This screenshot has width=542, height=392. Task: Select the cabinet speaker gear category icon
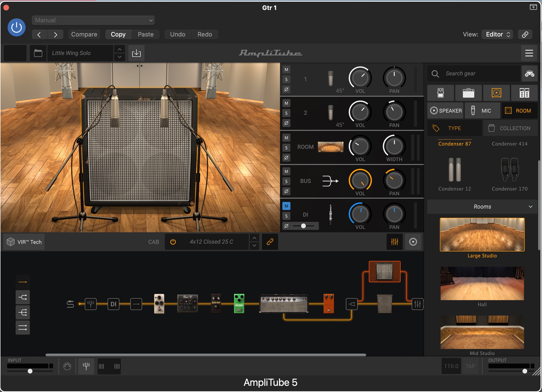[x=496, y=93]
